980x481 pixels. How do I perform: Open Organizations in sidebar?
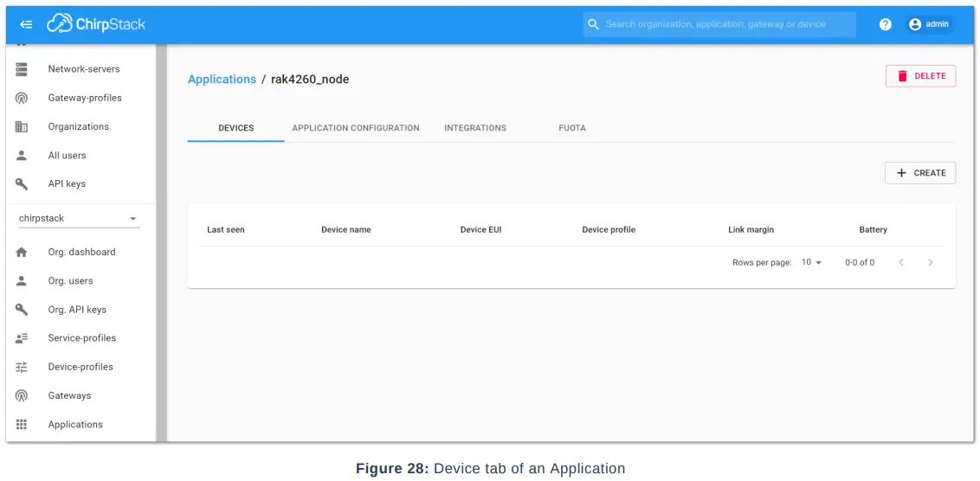click(81, 127)
